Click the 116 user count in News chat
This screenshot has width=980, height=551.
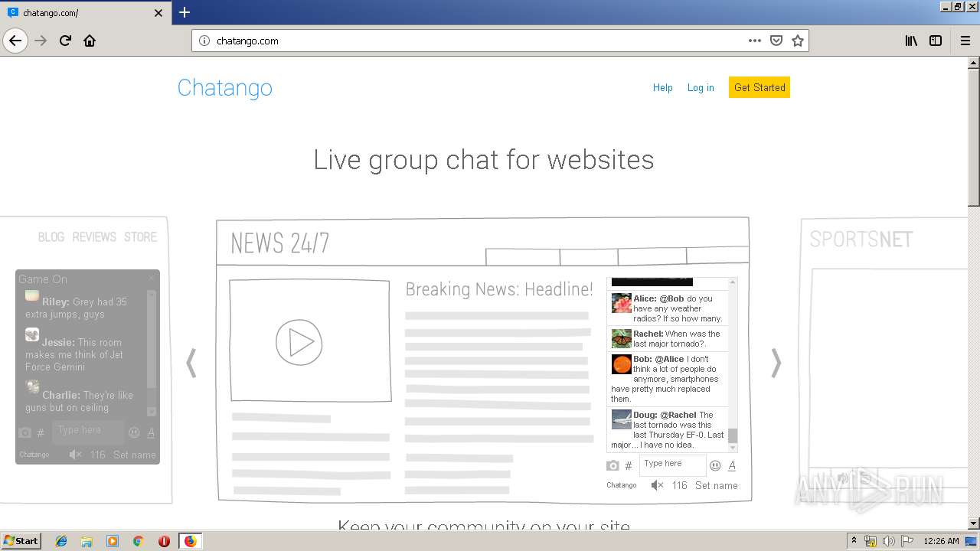[679, 485]
